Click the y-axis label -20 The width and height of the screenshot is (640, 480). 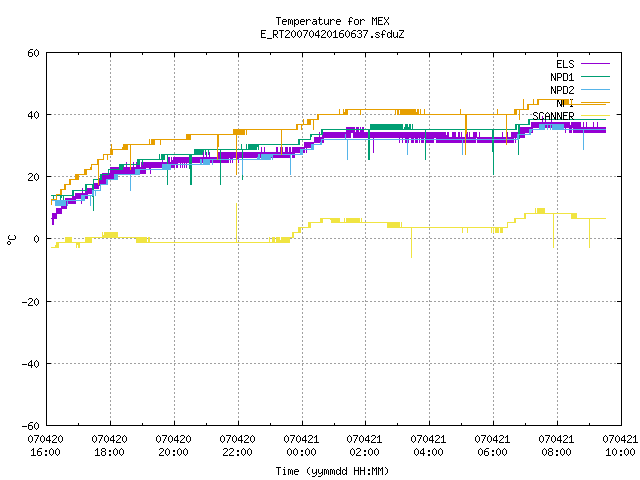tap(31, 302)
